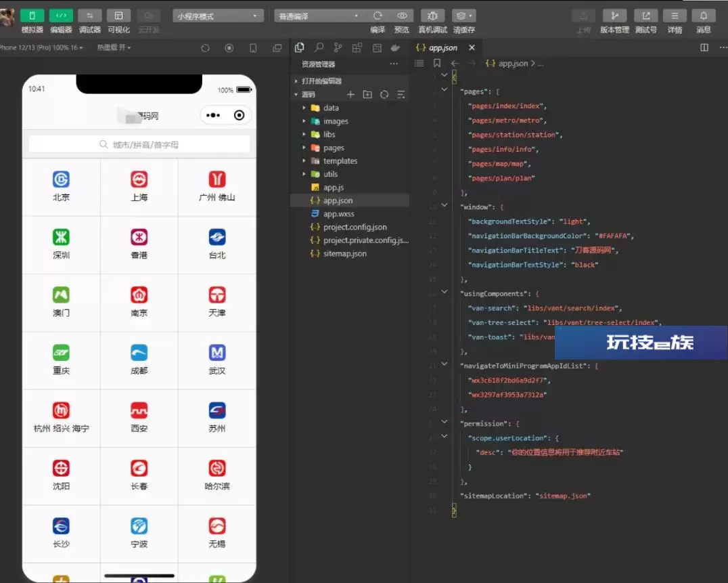Refresh the file explorer tree
The image size is (728, 583).
[x=384, y=94]
